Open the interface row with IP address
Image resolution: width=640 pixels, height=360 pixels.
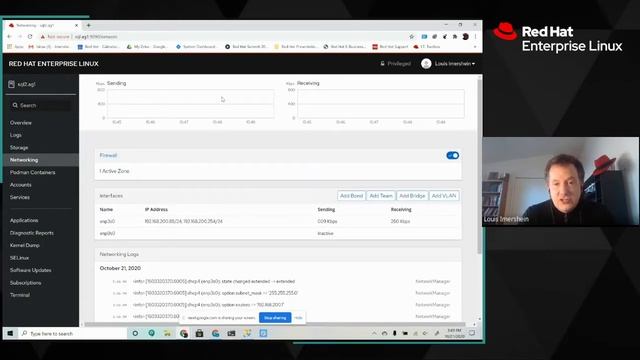[x=278, y=221]
